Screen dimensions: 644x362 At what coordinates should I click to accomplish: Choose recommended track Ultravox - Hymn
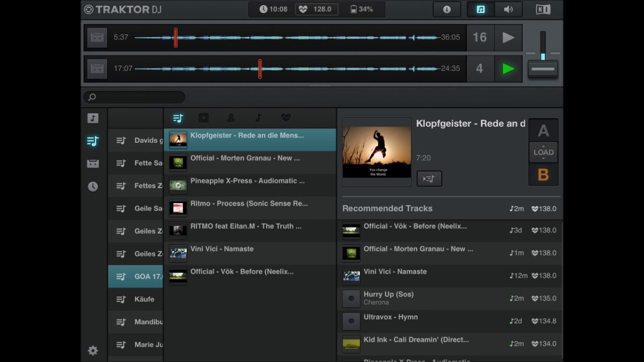(x=450, y=321)
